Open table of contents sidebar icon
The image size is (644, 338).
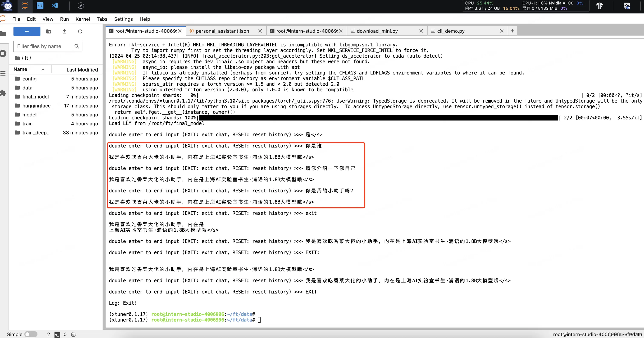3,73
